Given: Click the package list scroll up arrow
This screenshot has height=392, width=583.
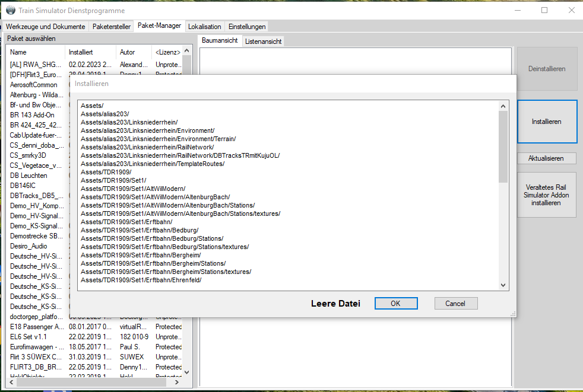Looking at the screenshot, I should [186, 50].
